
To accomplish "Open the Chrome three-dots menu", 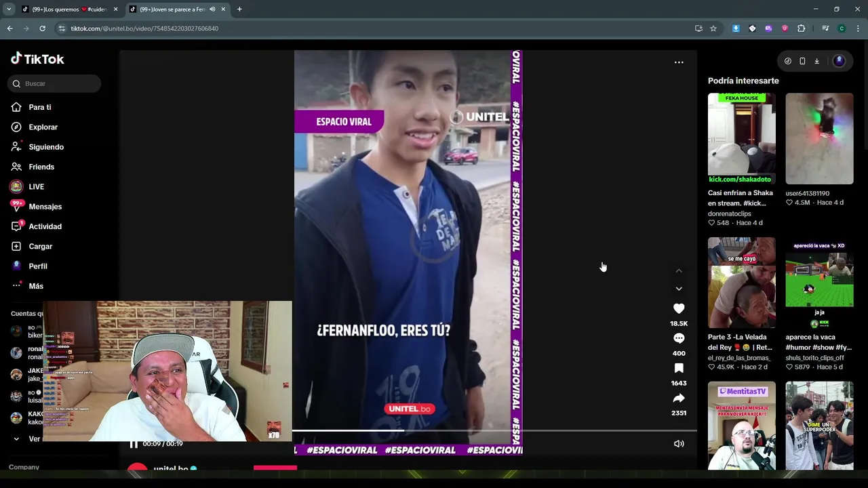I will tap(858, 28).
